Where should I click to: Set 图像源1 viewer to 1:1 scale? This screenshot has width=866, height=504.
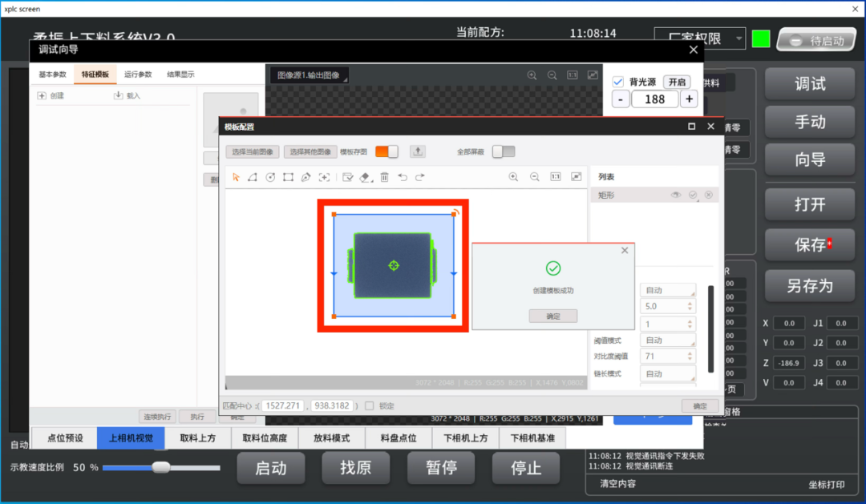[x=573, y=75]
